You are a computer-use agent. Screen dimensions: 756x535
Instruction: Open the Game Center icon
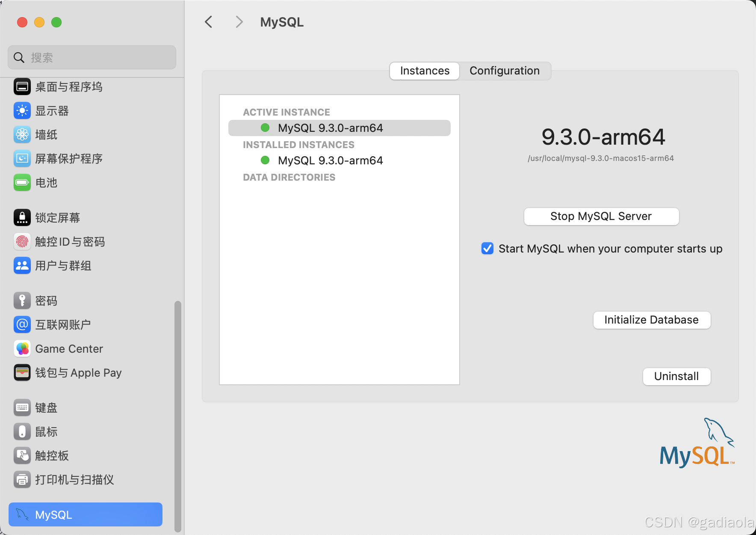(x=22, y=349)
